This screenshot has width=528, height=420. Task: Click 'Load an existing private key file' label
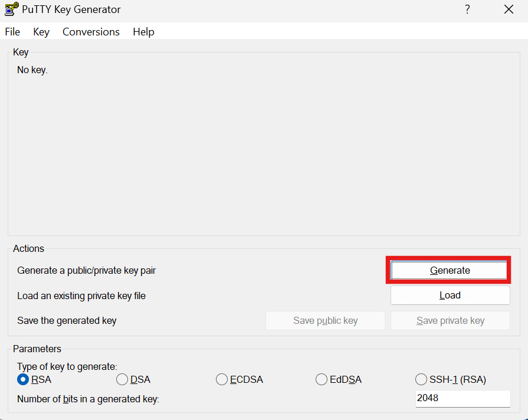(81, 296)
